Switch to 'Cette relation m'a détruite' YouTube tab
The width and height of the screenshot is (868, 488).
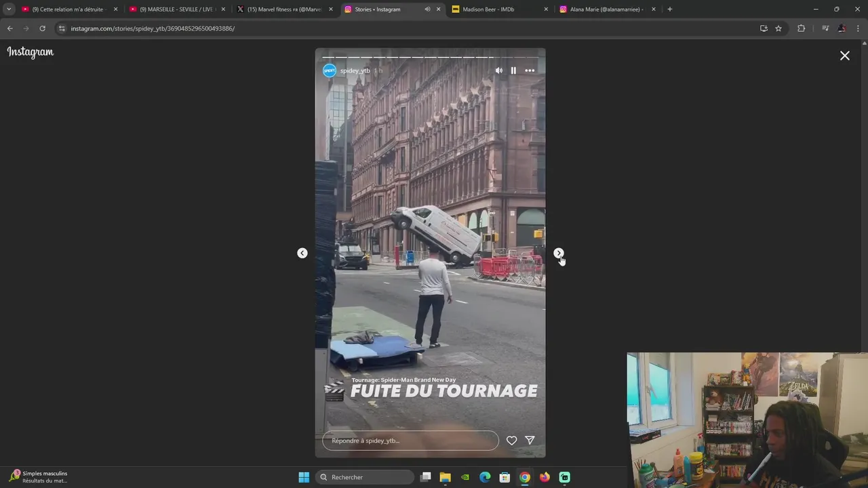tap(68, 9)
